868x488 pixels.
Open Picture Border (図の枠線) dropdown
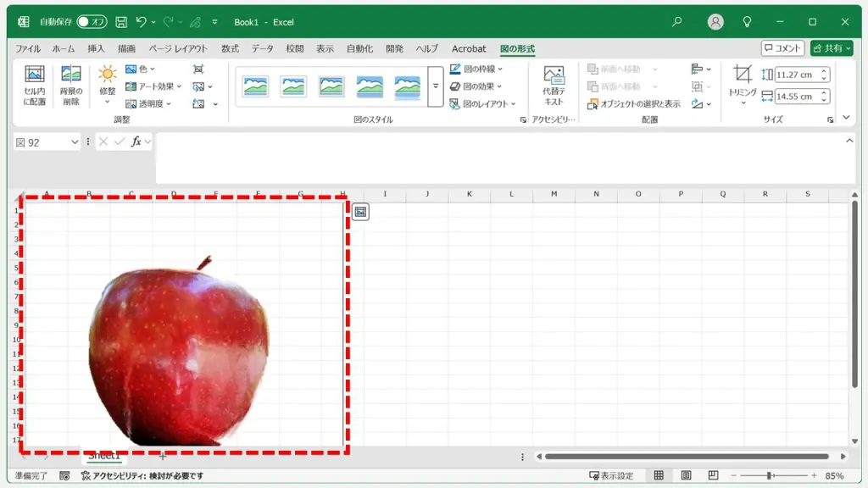pyautogui.click(x=476, y=69)
